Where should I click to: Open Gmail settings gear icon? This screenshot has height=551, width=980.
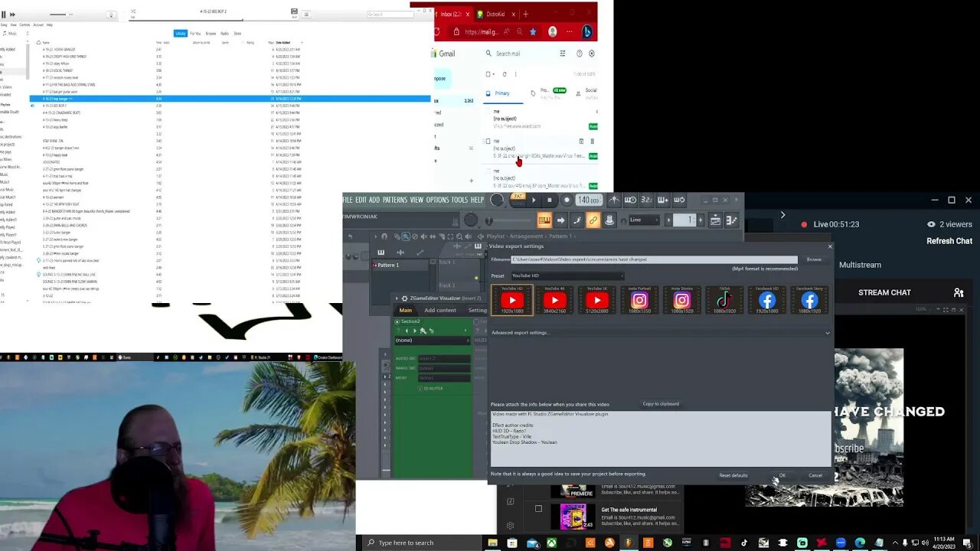[591, 54]
